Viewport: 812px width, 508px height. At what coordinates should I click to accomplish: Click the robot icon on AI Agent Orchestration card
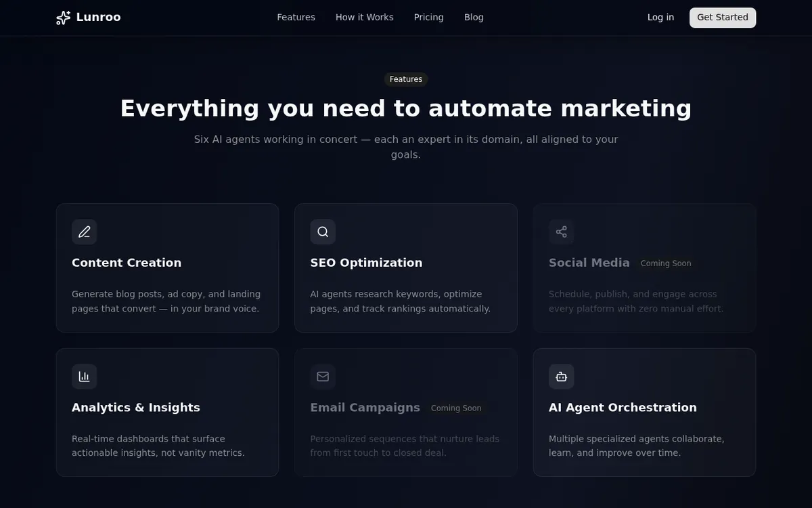(562, 377)
